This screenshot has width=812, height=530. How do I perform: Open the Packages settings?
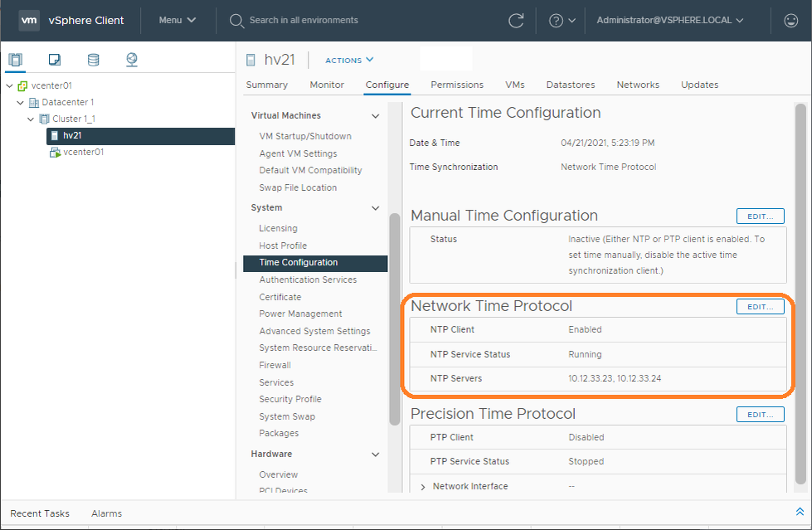(279, 433)
